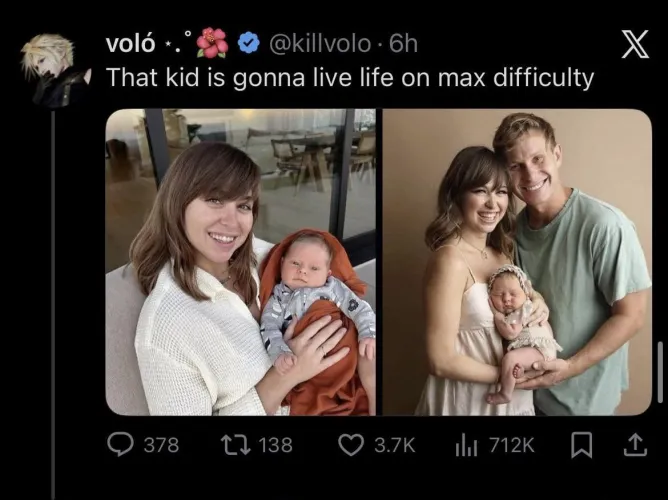
Task: Open the voló display name
Action: point(130,44)
